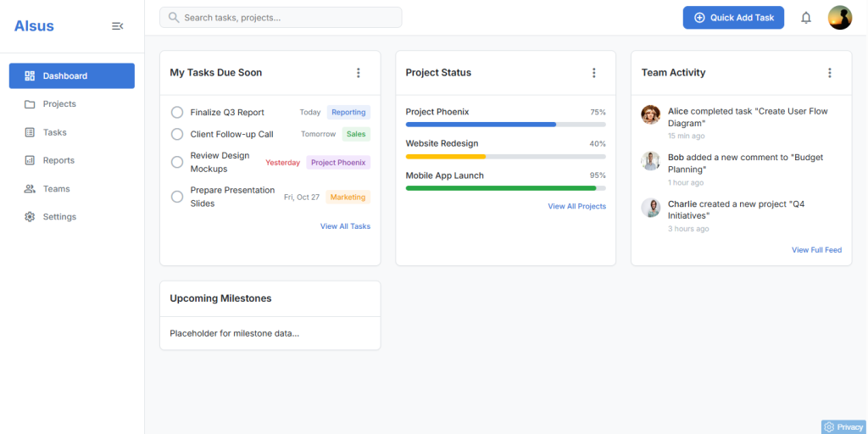868x434 pixels.
Task: Click Alice's avatar in Team Activity
Action: 650,114
